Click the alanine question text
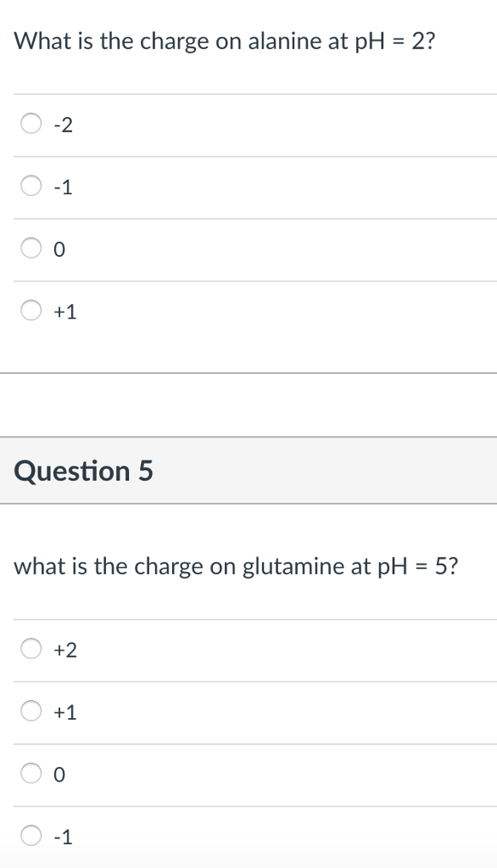 [223, 40]
